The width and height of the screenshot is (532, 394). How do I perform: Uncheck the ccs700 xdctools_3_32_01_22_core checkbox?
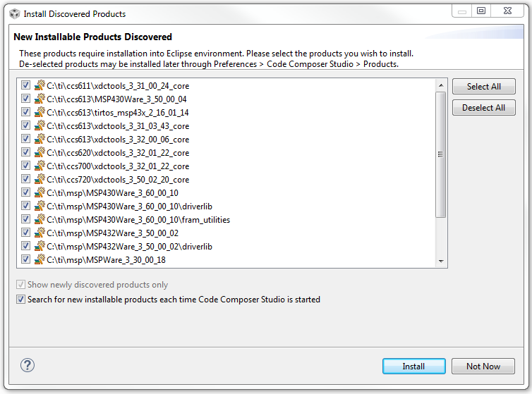point(25,166)
